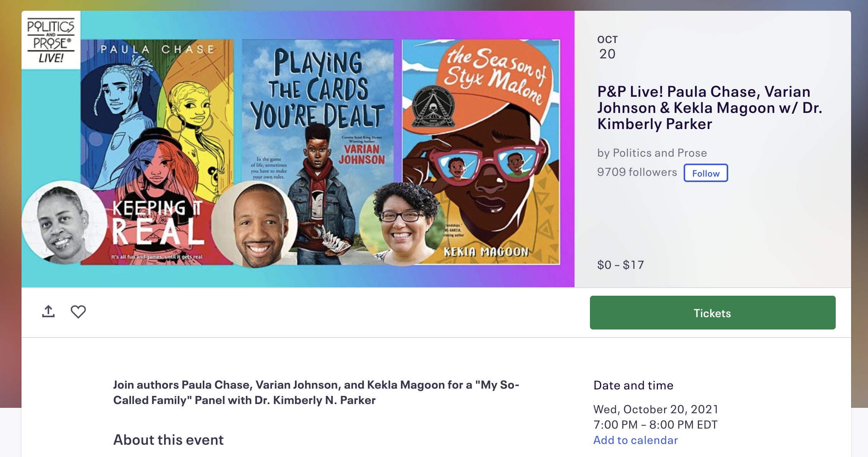
Task: Open the Politics and Prose organizer name
Action: click(659, 153)
